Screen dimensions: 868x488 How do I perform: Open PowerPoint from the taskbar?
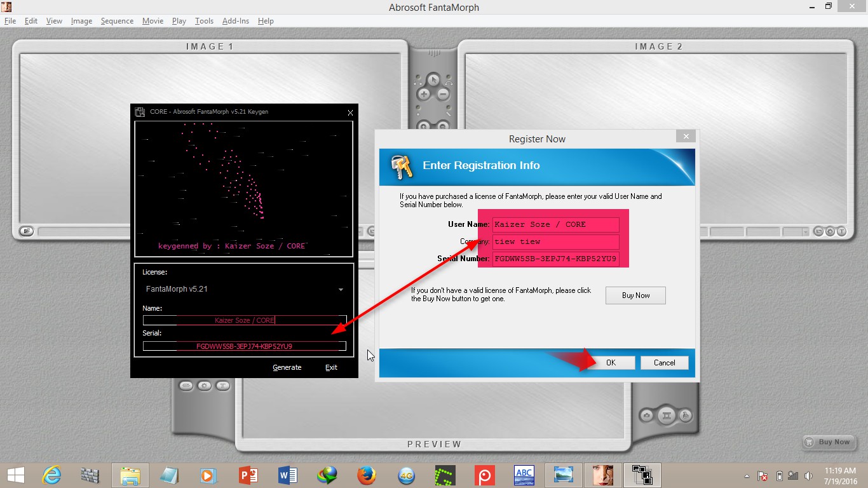(248, 475)
